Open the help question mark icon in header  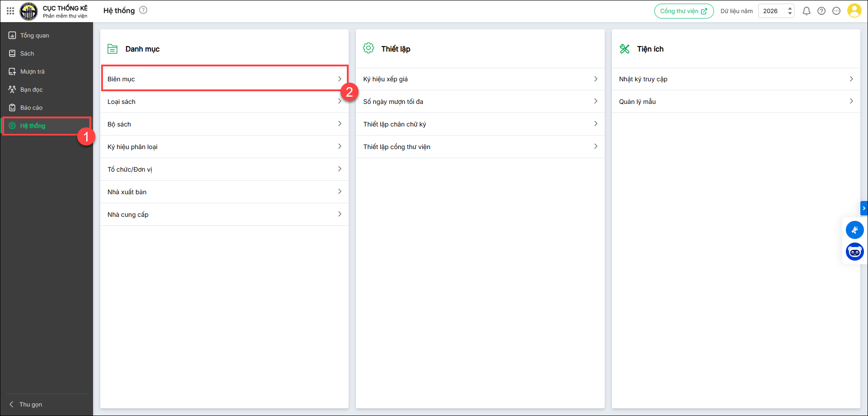(821, 11)
